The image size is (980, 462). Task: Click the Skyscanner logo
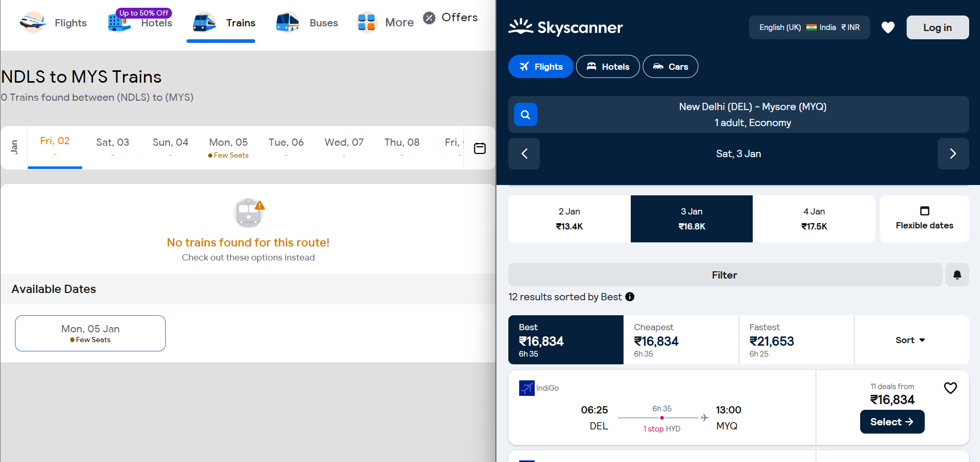click(566, 27)
